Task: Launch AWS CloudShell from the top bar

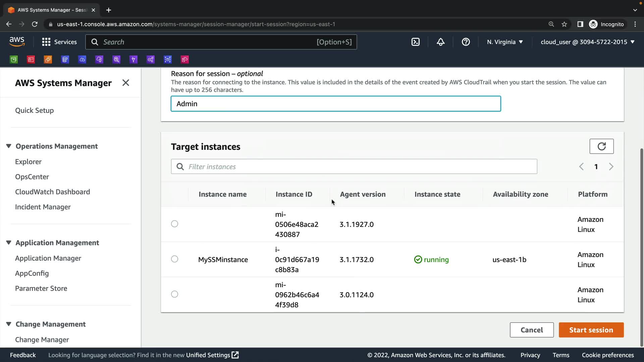Action: tap(416, 42)
